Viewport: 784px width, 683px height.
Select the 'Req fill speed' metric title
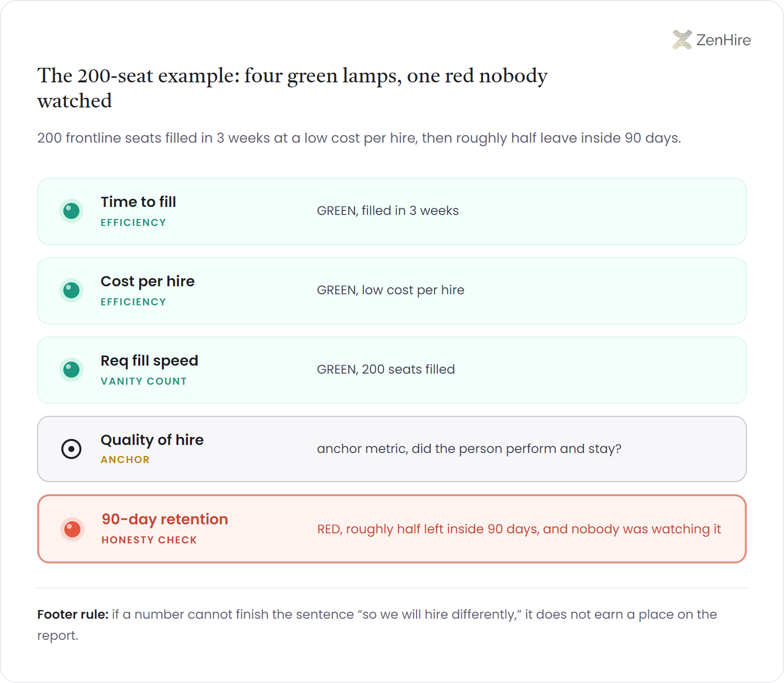(149, 361)
